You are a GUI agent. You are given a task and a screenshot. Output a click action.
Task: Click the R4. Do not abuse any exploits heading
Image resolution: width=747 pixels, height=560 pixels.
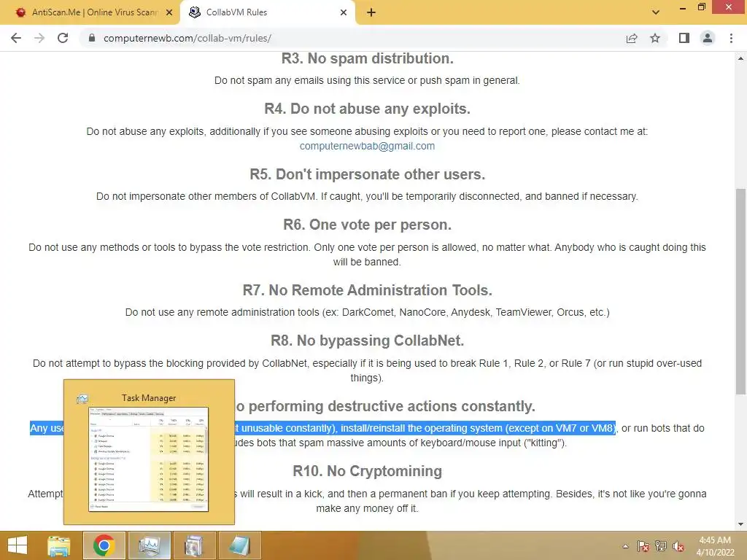pyautogui.click(x=368, y=109)
